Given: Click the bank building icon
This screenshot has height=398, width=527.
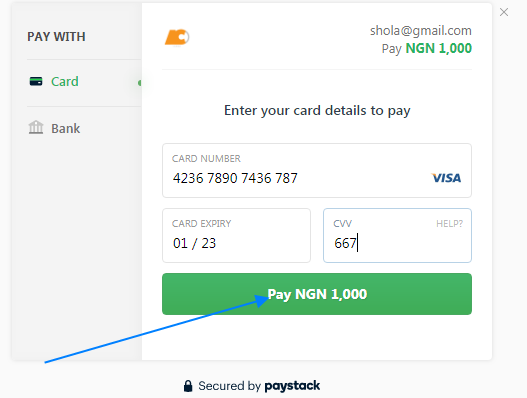Looking at the screenshot, I should (36, 127).
